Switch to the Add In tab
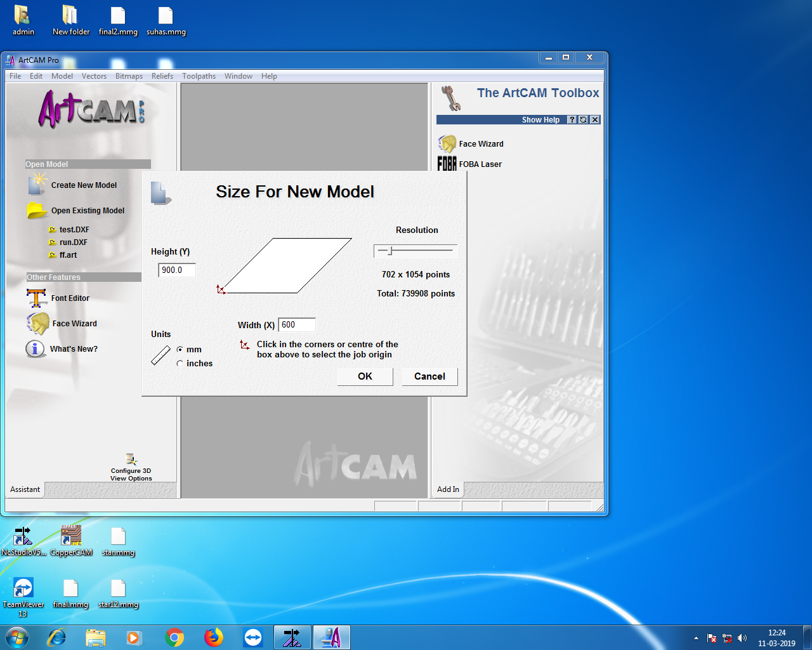This screenshot has height=650, width=812. point(448,489)
